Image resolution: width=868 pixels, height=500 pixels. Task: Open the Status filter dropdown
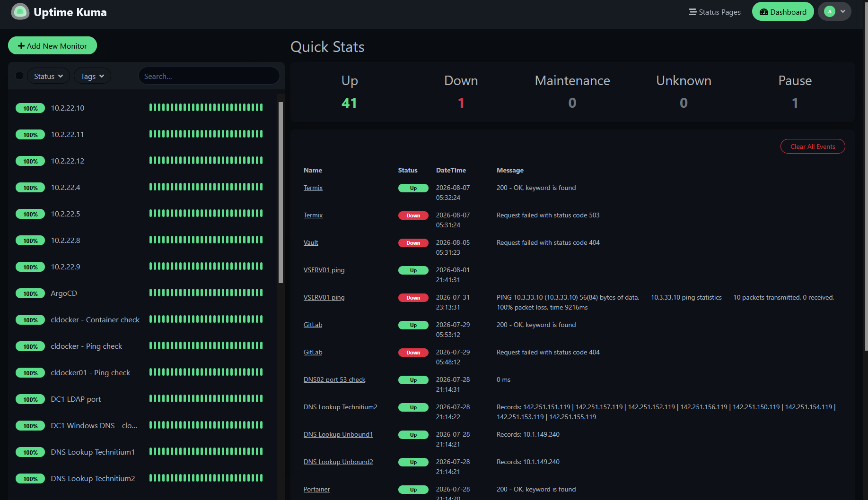48,76
